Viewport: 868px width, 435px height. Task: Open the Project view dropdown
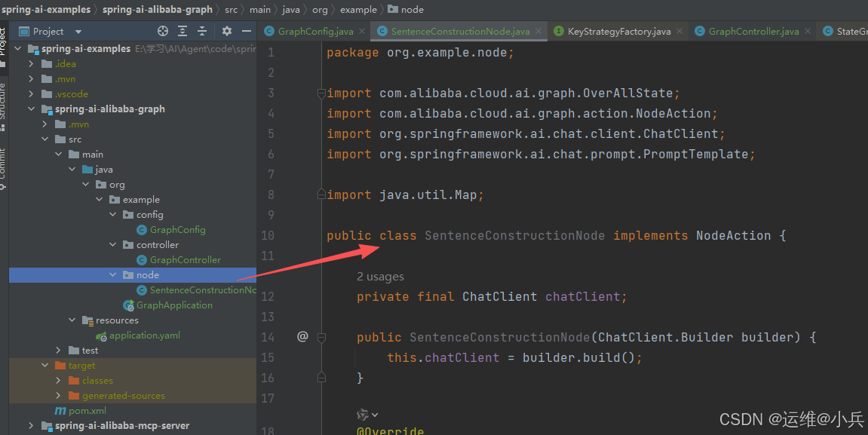tap(78, 32)
